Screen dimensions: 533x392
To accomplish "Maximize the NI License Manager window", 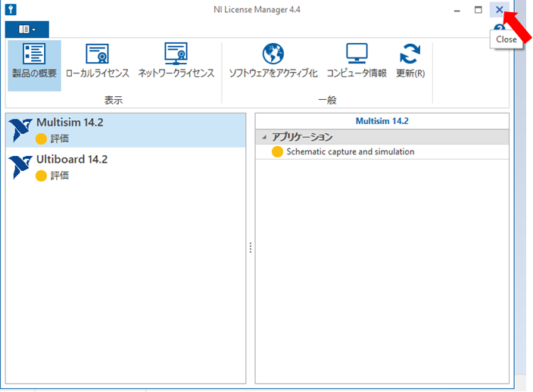I will [478, 10].
